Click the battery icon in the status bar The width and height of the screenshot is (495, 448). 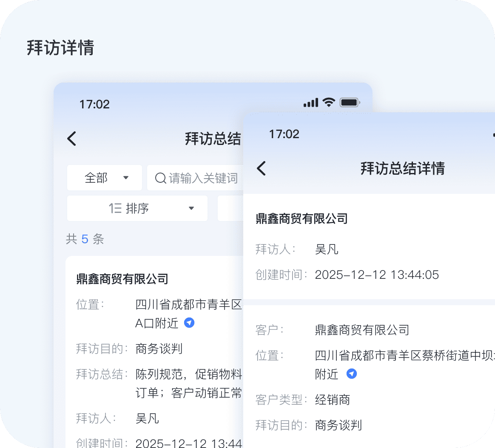pyautogui.click(x=350, y=102)
